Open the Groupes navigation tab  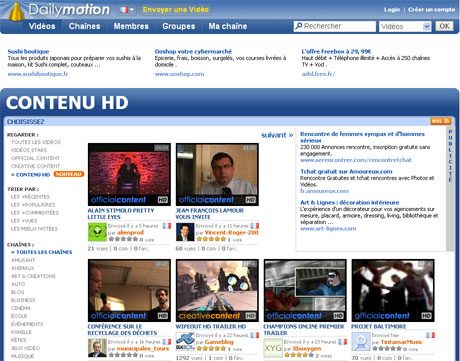(x=179, y=26)
